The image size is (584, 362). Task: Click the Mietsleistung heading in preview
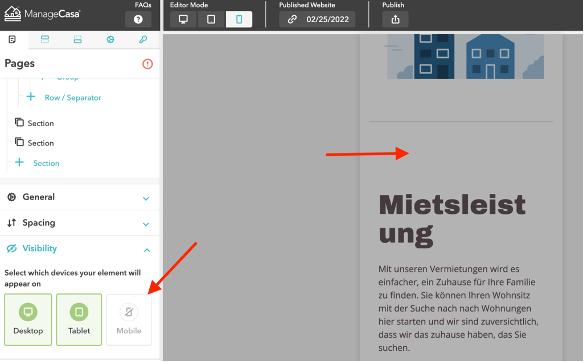[452, 220]
